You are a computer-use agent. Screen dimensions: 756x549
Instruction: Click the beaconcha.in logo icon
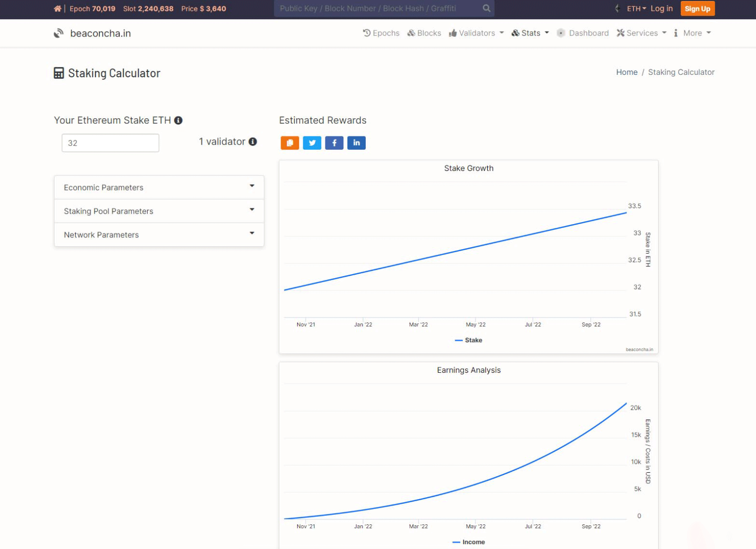(59, 33)
